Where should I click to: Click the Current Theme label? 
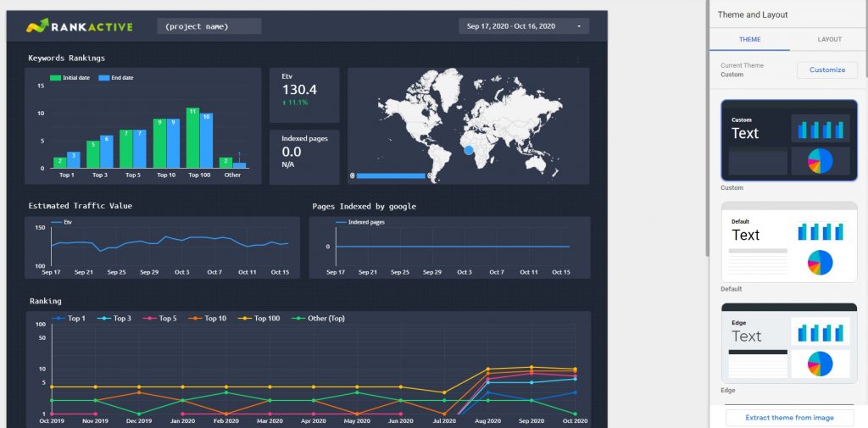742,65
